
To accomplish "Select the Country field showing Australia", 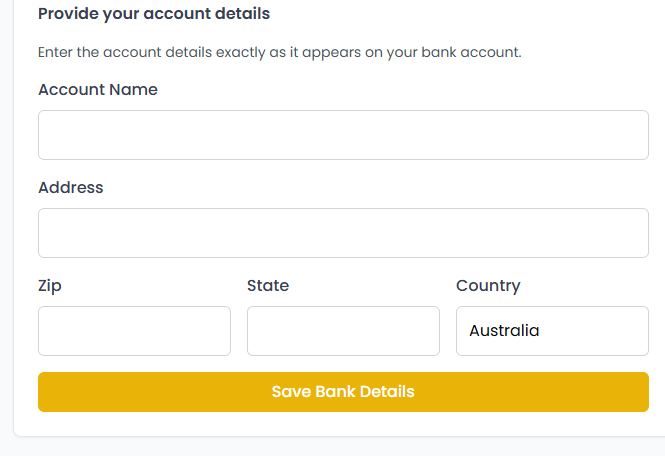I will click(552, 331).
